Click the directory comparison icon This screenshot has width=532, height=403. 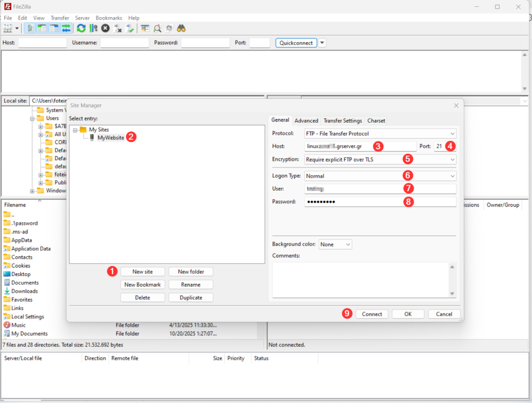(x=157, y=28)
